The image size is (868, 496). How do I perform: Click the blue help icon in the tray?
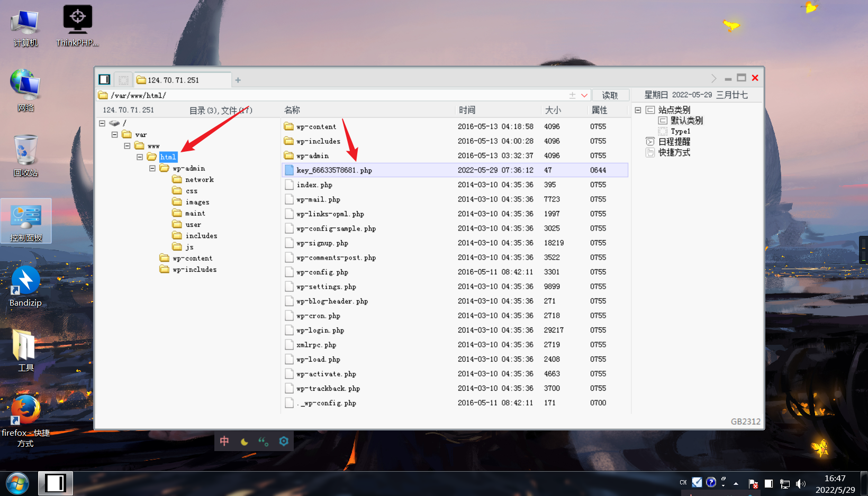(711, 482)
